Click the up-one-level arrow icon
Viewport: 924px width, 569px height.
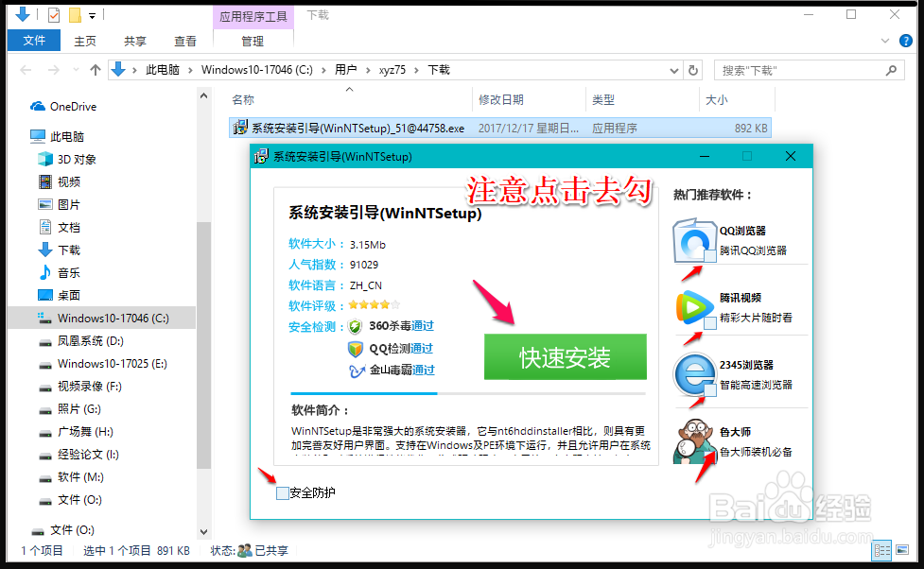click(x=95, y=70)
